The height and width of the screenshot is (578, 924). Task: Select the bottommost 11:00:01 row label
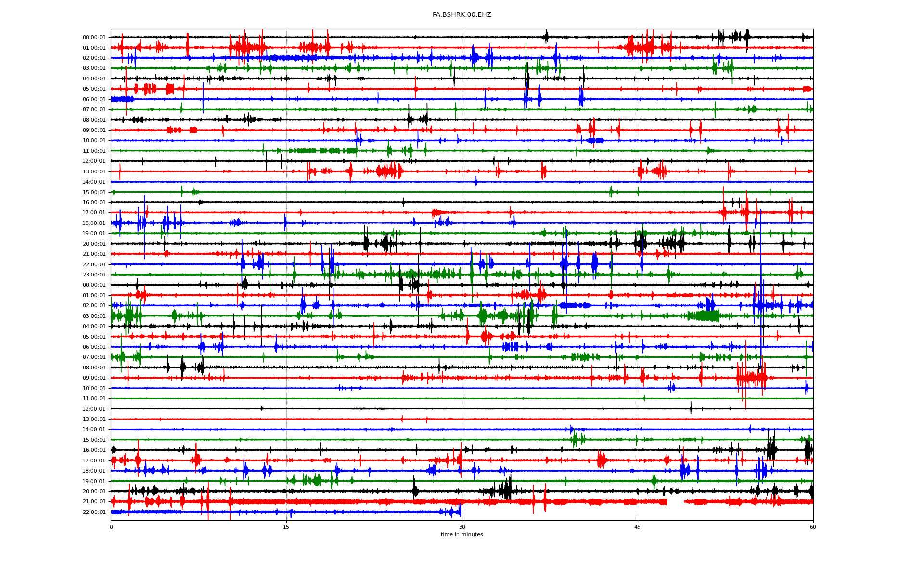[x=94, y=398]
